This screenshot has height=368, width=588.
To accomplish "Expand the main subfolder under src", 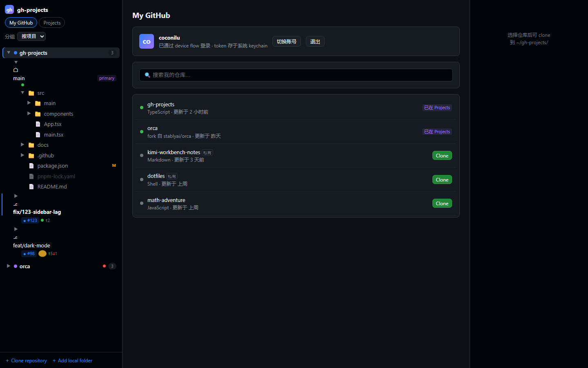I will click(29, 103).
